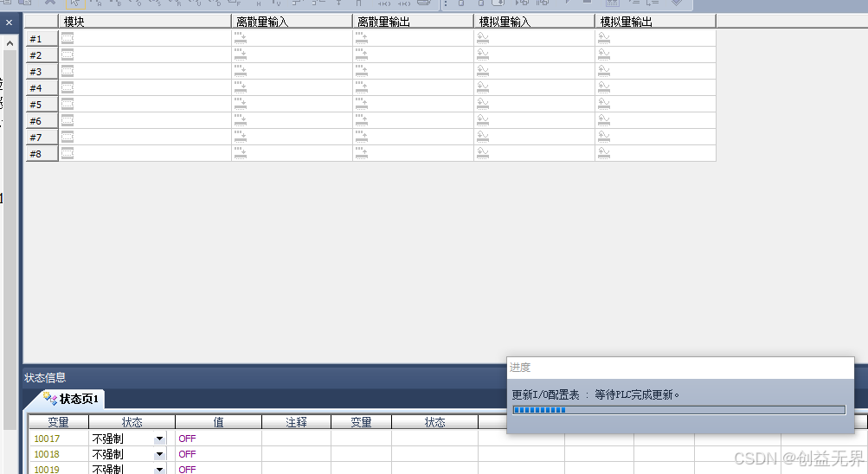868x474 pixels.
Task: Close the left side panel with X
Action: pyautogui.click(x=9, y=22)
